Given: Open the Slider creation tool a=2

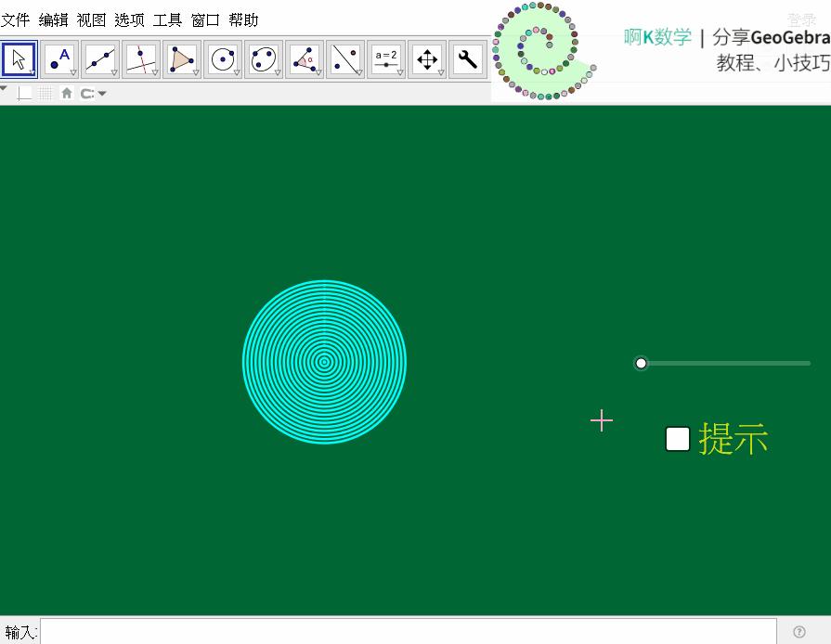Looking at the screenshot, I should tap(384, 58).
